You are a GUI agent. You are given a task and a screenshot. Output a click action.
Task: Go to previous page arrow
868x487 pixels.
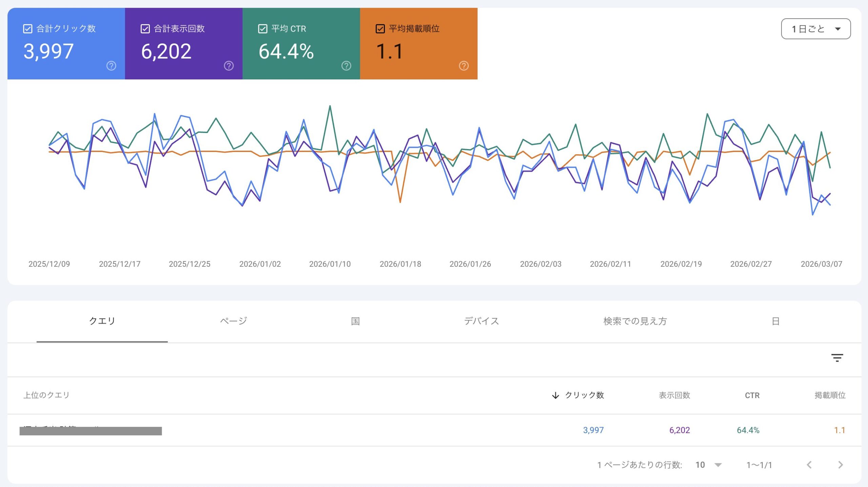(x=809, y=465)
